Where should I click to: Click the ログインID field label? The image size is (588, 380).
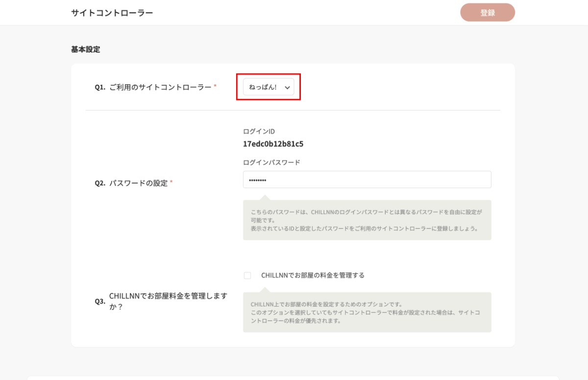coord(259,131)
